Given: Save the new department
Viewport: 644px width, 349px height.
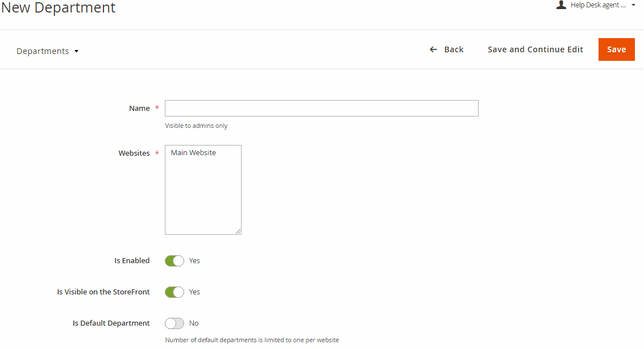Looking at the screenshot, I should coord(617,49).
